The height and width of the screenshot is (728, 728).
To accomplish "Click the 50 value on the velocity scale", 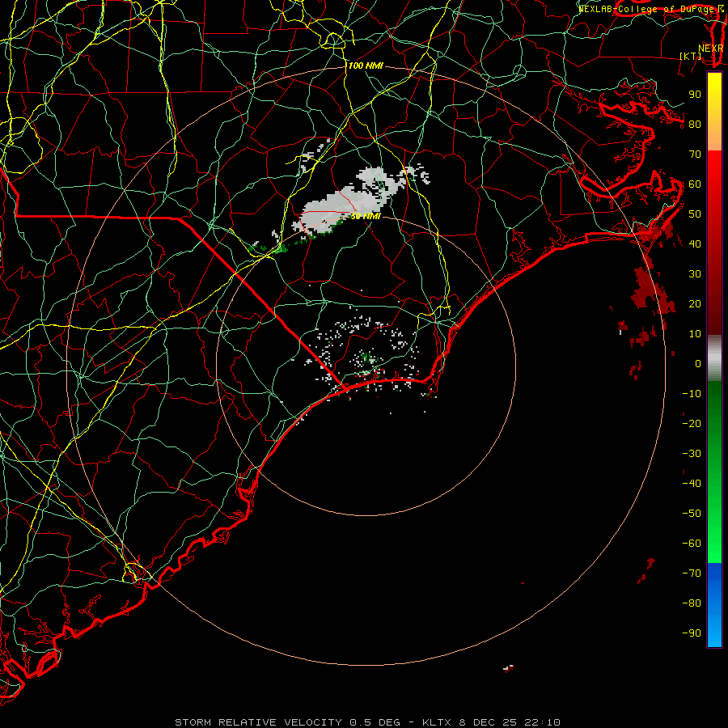I will [695, 214].
